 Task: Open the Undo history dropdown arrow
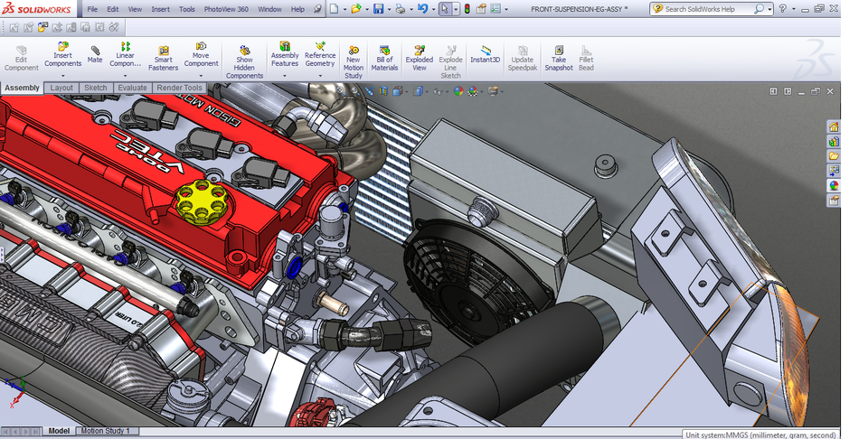click(433, 9)
